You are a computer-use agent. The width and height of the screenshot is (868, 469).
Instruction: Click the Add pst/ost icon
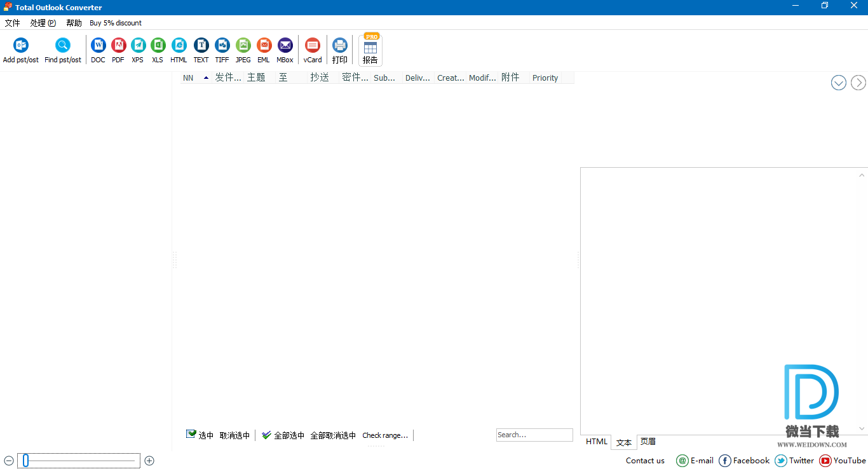(21, 45)
